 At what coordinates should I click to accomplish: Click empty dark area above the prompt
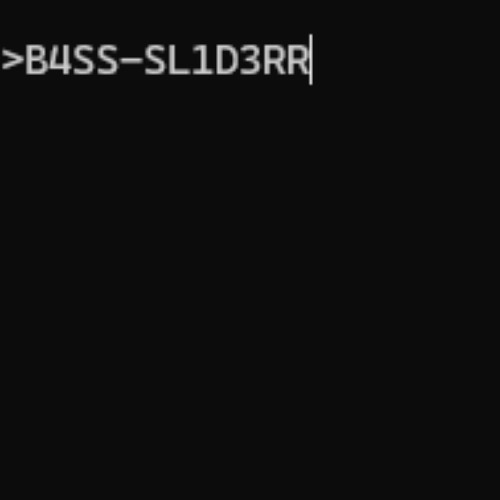click(250, 16)
